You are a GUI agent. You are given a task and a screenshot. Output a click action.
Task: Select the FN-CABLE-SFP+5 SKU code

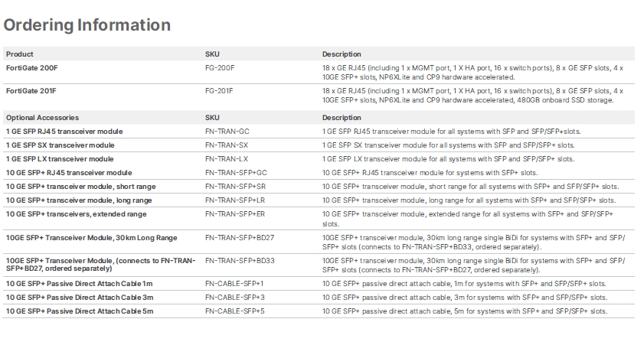click(235, 311)
